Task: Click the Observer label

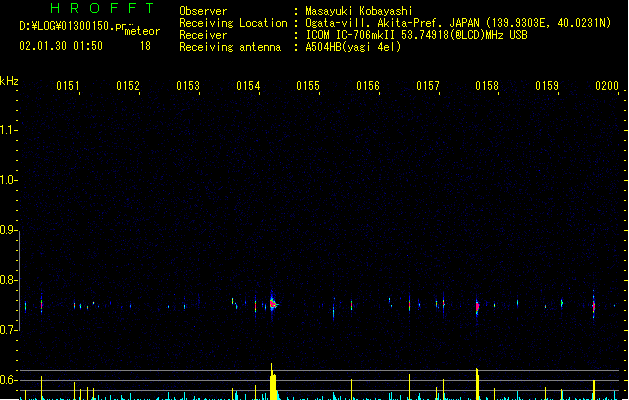Action: tap(203, 11)
